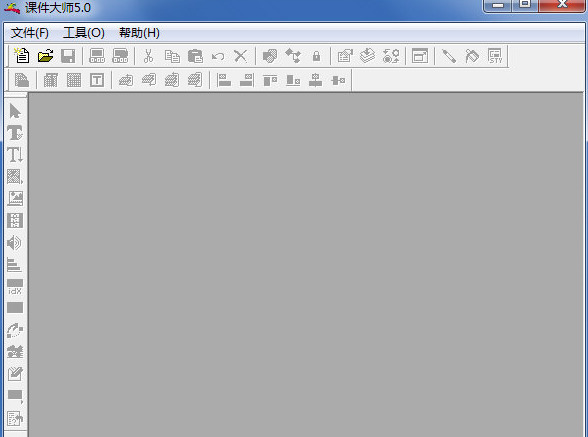Open the 工具(O) menu

84,33
